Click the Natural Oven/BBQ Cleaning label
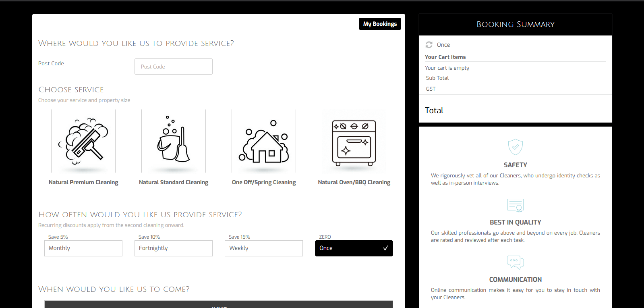Image resolution: width=644 pixels, height=308 pixels. tap(354, 182)
